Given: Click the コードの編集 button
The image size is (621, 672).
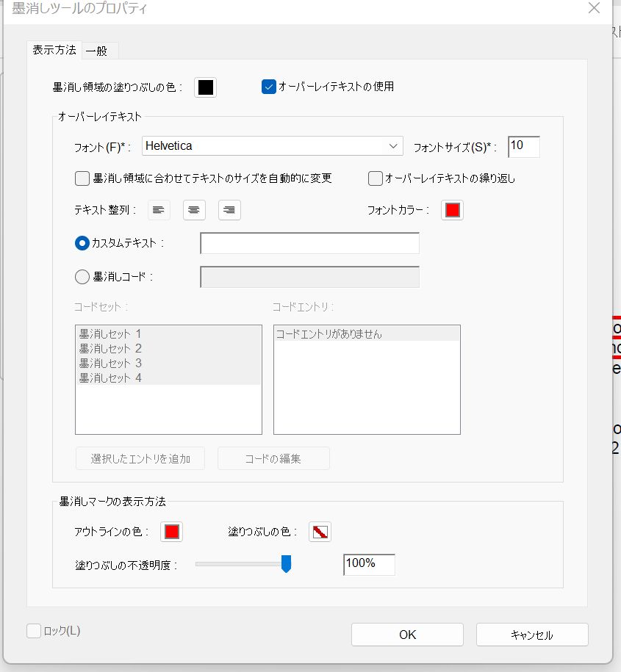Looking at the screenshot, I should (273, 458).
